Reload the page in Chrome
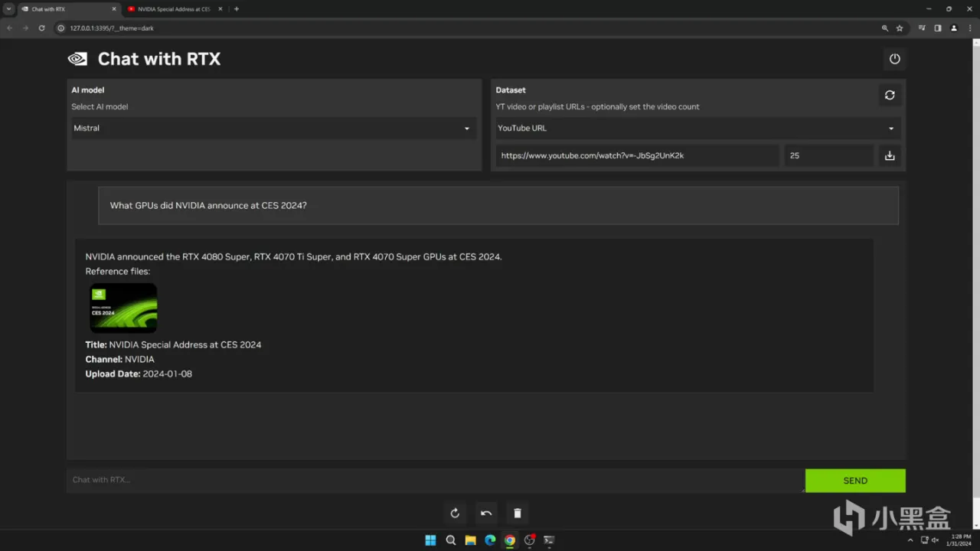Viewport: 980px width, 551px height. click(x=41, y=28)
